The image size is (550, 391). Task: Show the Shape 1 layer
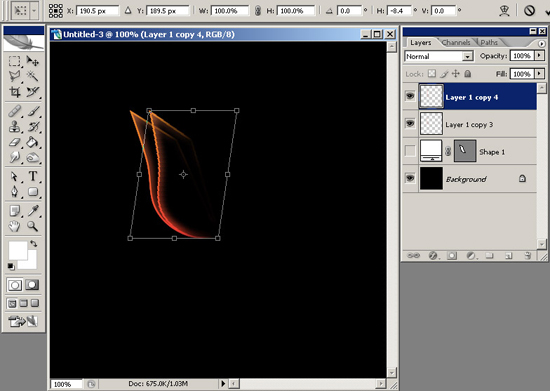[410, 151]
